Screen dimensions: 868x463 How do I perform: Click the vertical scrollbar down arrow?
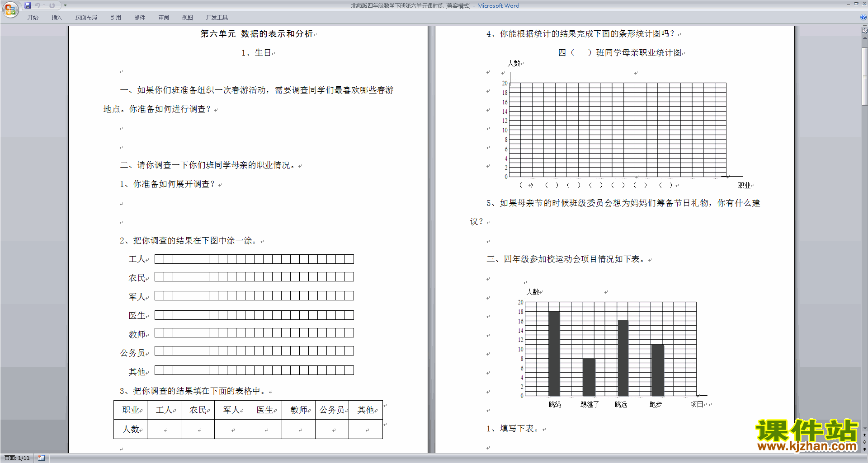865,428
